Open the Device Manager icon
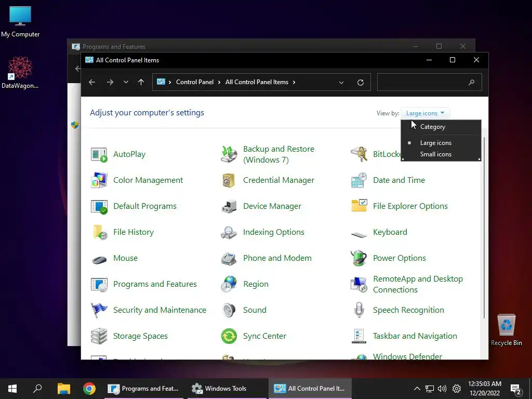 point(229,206)
